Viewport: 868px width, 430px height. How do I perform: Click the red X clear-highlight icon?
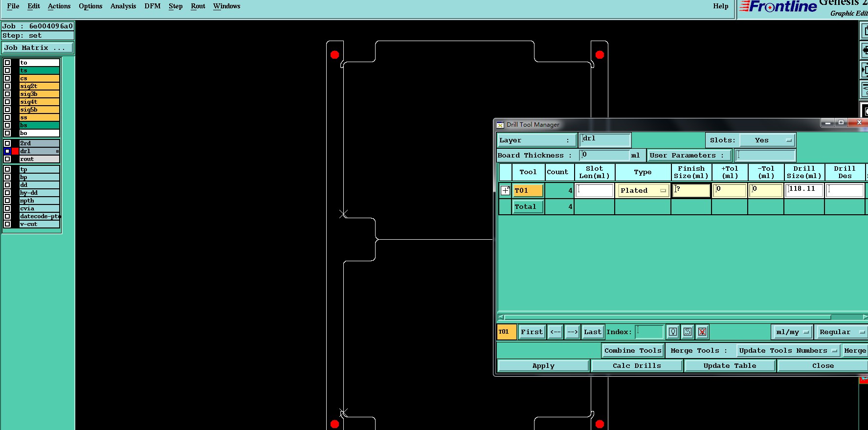coord(702,332)
